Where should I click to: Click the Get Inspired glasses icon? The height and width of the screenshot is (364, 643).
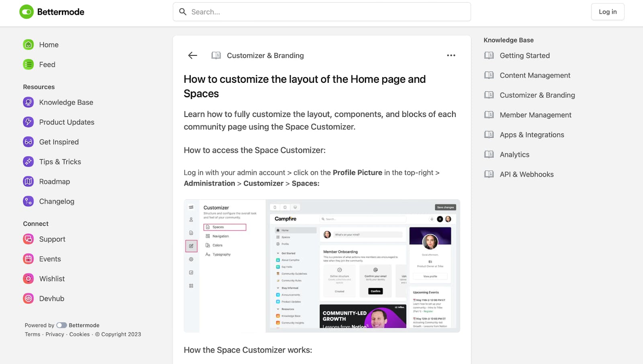coord(29,142)
